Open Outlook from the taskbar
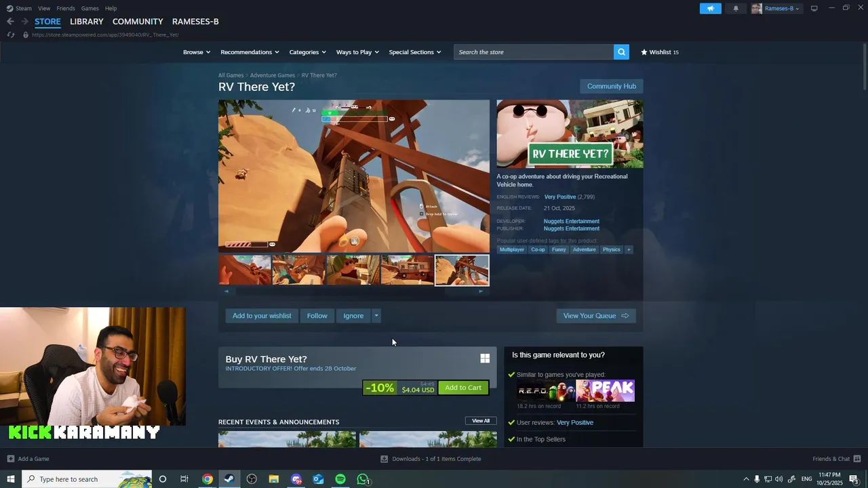The height and width of the screenshot is (488, 868). pos(318,479)
